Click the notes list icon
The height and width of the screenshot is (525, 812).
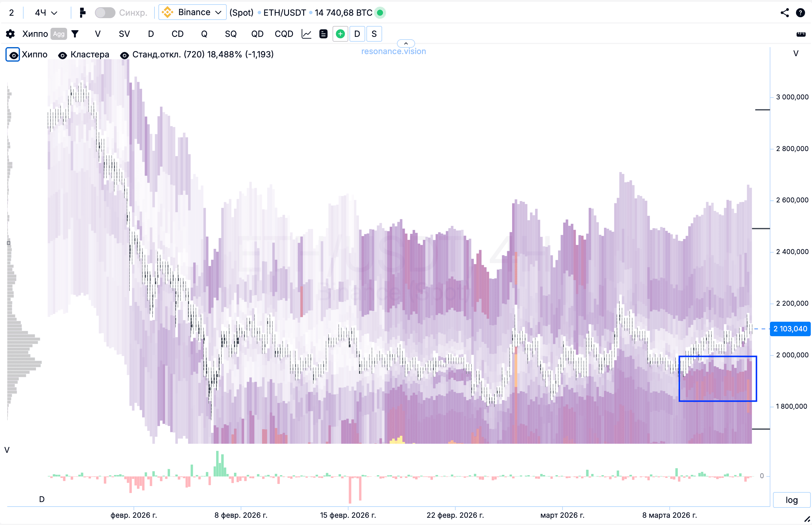323,34
